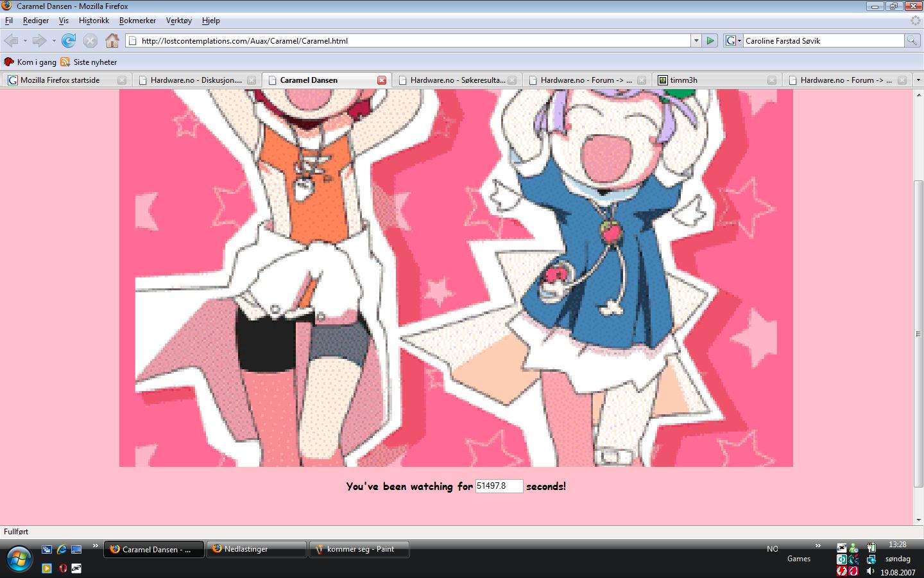This screenshot has width=924, height=578.
Task: Launch Opera from Quick Launch
Action: pyautogui.click(x=62, y=568)
